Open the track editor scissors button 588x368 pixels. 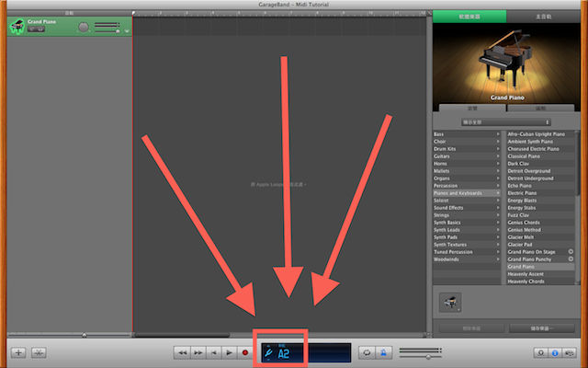(x=39, y=352)
